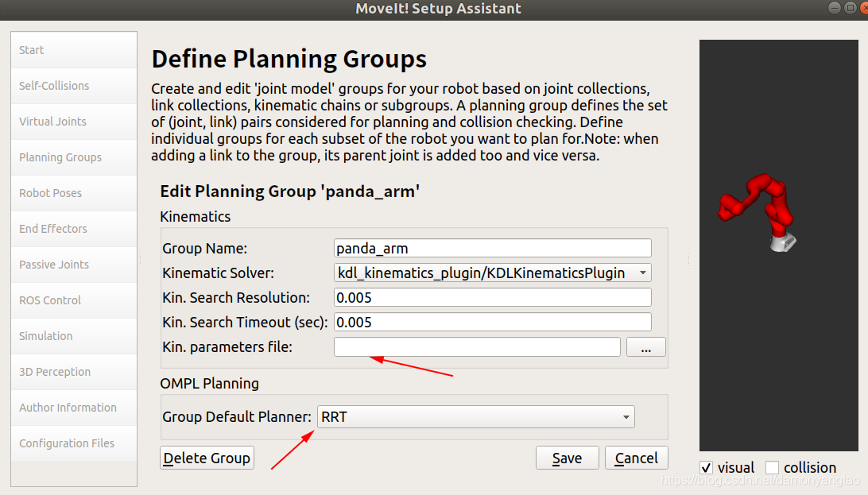The width and height of the screenshot is (868, 495).
Task: Expand the Kinematic Solver dropdown
Action: point(493,273)
